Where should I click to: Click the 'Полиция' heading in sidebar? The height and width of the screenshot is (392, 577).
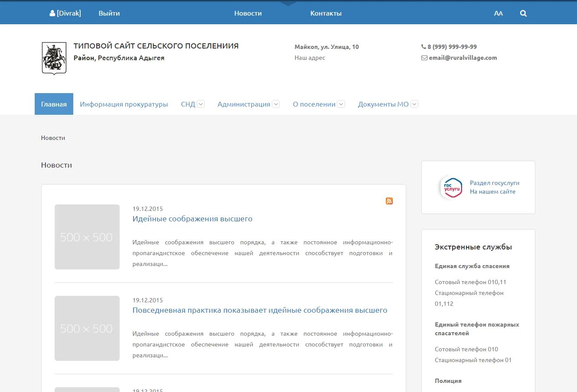click(x=448, y=381)
